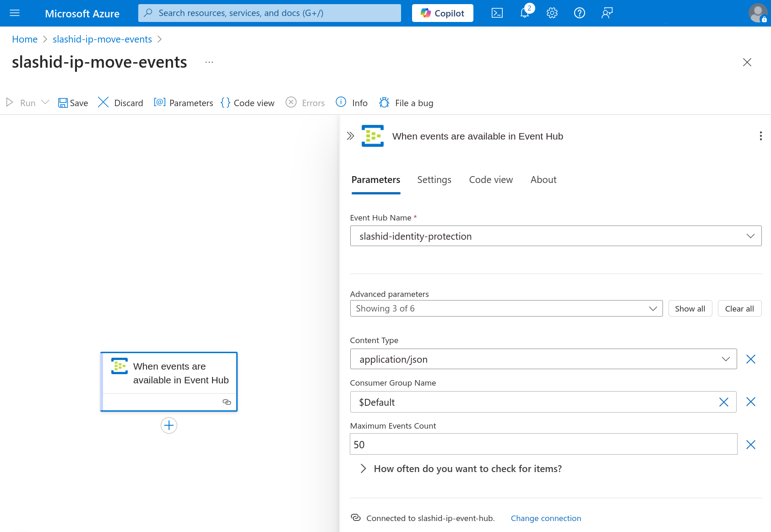This screenshot has height=532, width=771.
Task: Open the portal hamburger menu
Action: point(15,13)
